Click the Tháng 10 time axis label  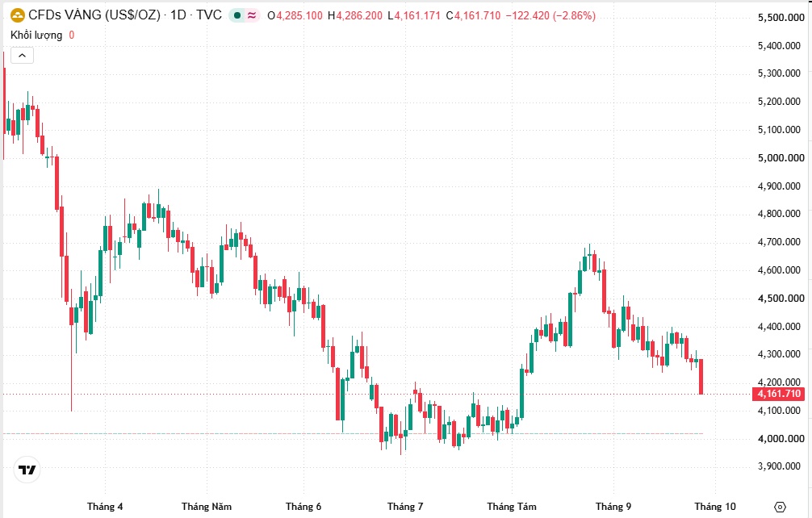[715, 507]
